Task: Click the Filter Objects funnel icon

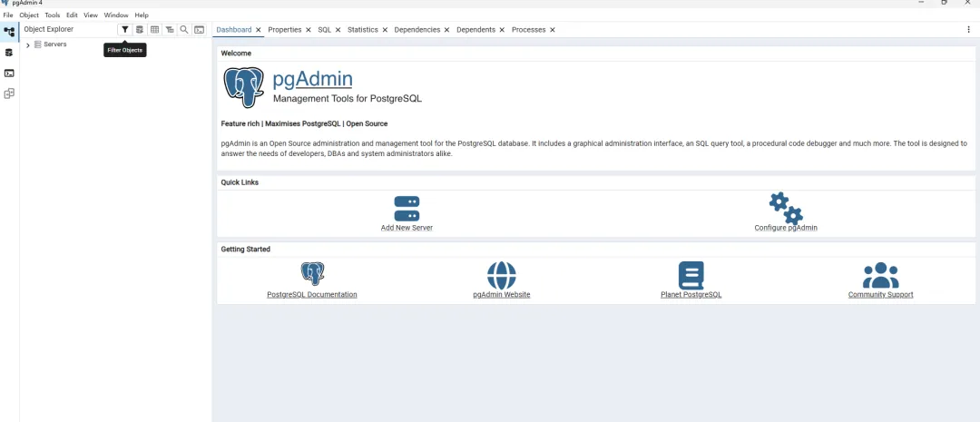Action: (x=125, y=29)
